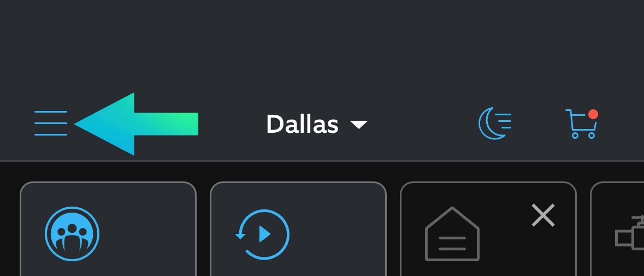
Task: Open the replay history icon
Action: (262, 234)
